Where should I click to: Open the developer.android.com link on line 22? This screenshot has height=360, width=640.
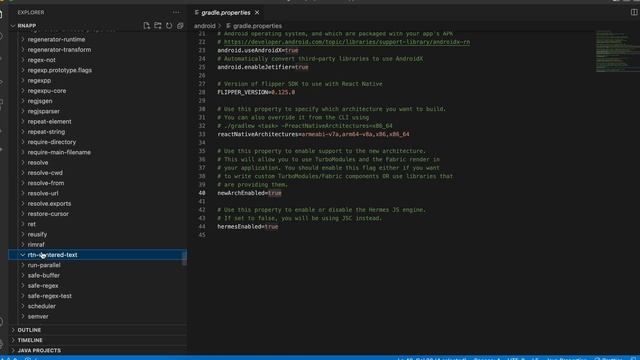(x=347, y=42)
